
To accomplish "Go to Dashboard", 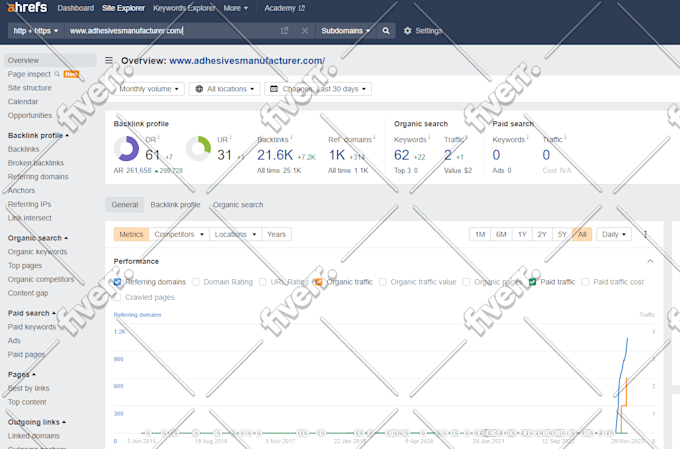I will (x=75, y=8).
